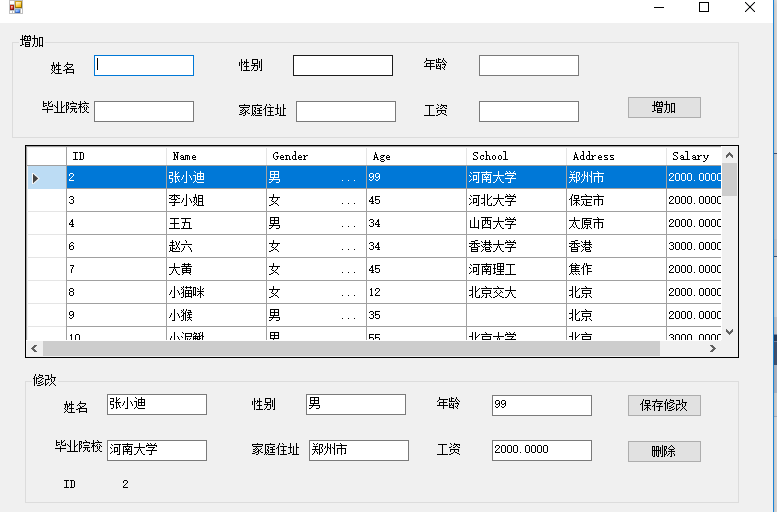Select row header of the 张小迪 row
777x512 pixels.
[x=47, y=177]
